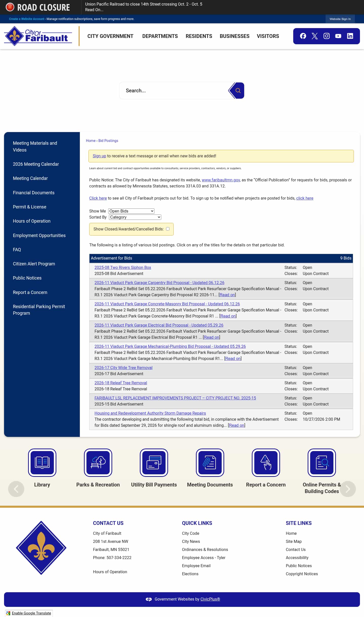Open Bid Postings breadcrumb link
Image resolution: width=364 pixels, height=617 pixels.
click(x=108, y=141)
